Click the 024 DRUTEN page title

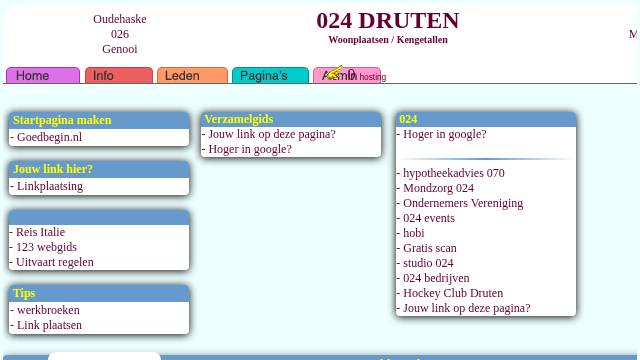pyautogui.click(x=388, y=21)
